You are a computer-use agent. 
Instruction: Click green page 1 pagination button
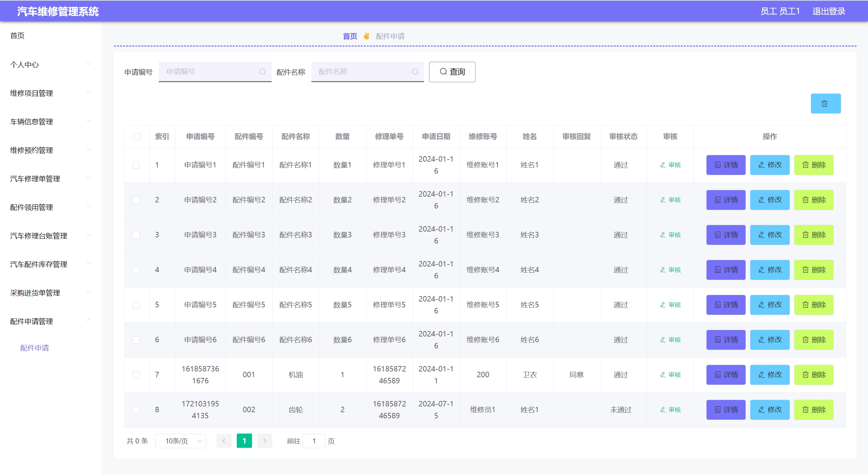click(244, 441)
